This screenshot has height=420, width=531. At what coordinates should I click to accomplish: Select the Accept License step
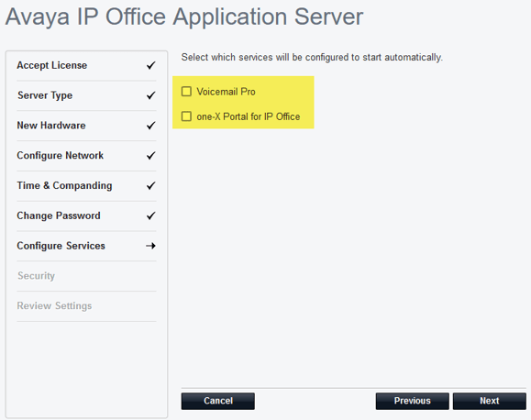86,65
